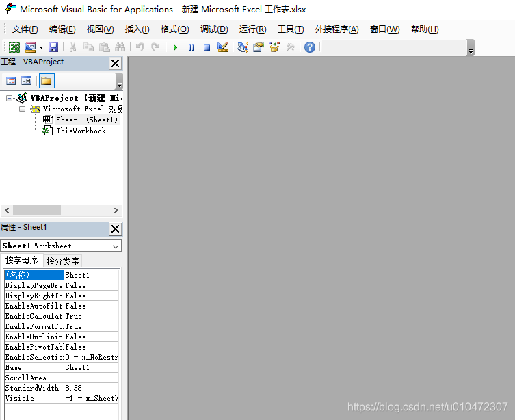This screenshot has width=515, height=420.
Task: Open the 视图(V) menu
Action: [100, 29]
